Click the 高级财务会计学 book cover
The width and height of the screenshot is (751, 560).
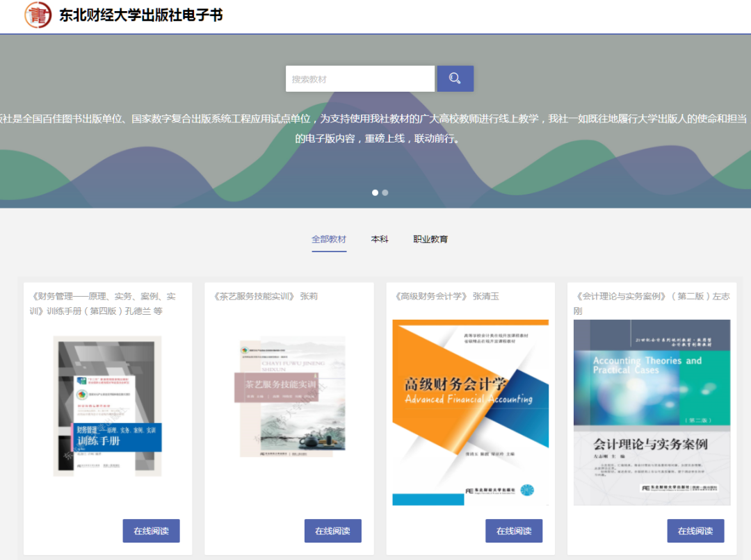470,412
